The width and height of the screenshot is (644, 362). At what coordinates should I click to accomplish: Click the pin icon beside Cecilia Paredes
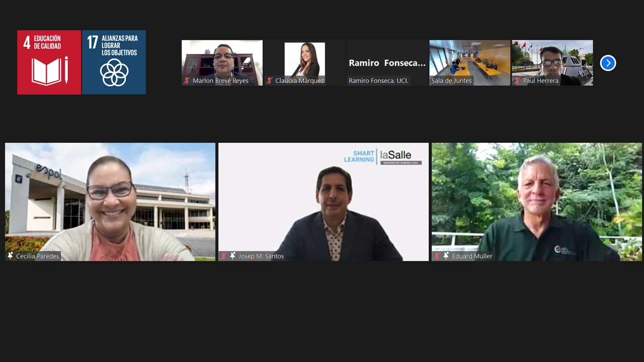point(10,256)
